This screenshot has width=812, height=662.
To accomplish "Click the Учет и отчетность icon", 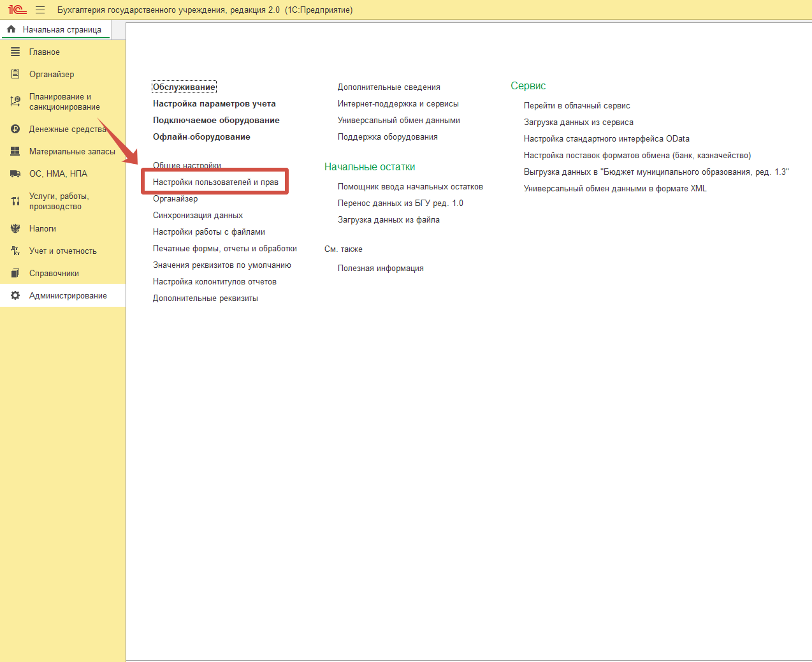I will [15, 251].
